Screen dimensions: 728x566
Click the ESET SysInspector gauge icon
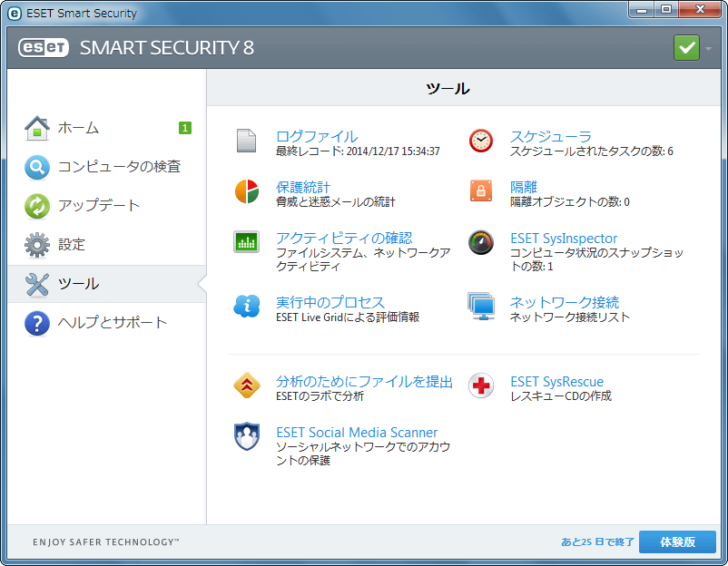480,242
